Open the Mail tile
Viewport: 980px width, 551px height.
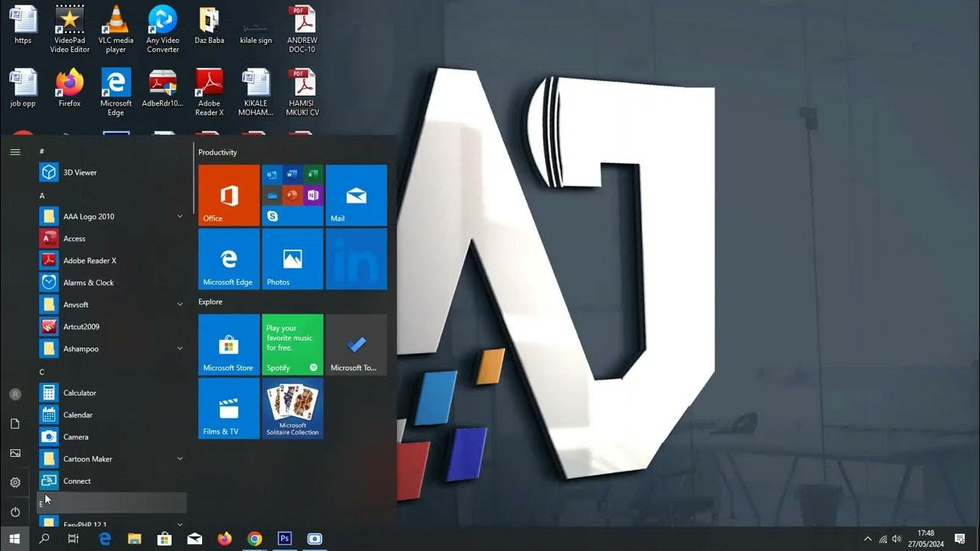click(x=356, y=195)
